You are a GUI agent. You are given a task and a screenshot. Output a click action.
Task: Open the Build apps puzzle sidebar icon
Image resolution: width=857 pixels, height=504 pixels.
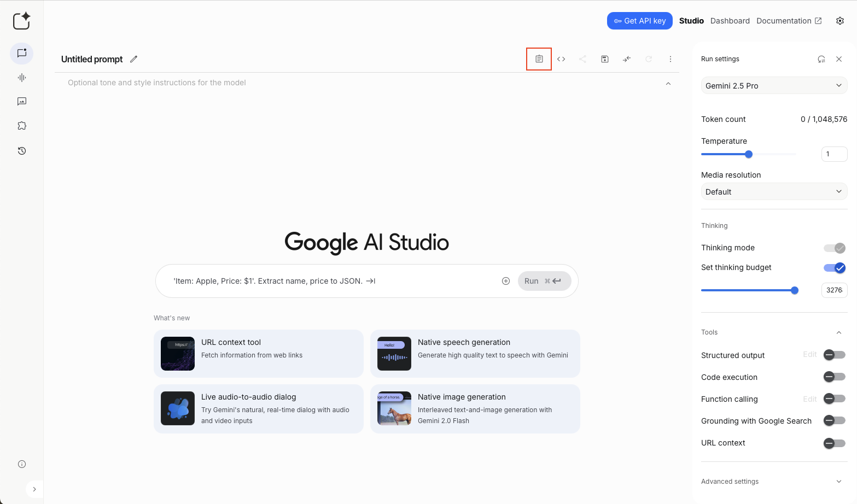coord(22,126)
